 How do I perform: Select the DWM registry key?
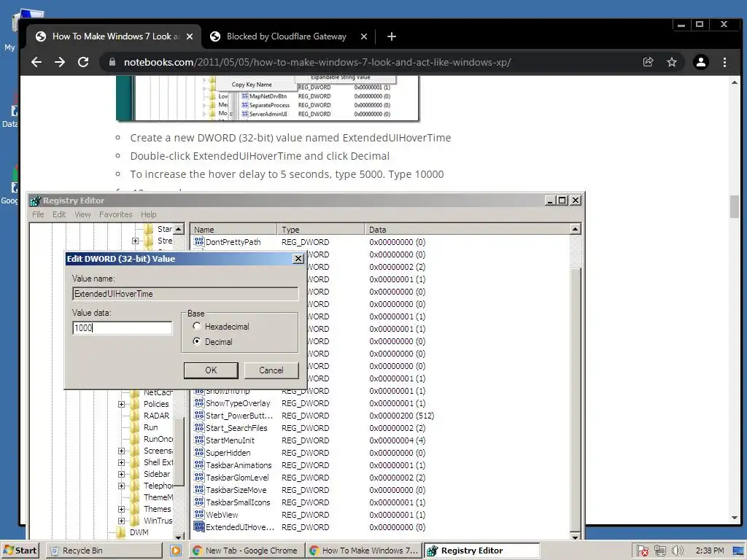139,532
